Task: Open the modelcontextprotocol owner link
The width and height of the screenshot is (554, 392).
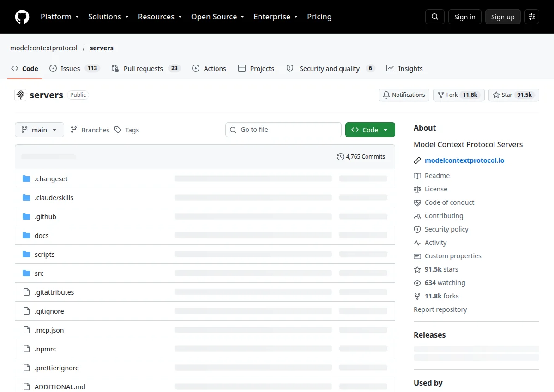Action: coord(44,48)
